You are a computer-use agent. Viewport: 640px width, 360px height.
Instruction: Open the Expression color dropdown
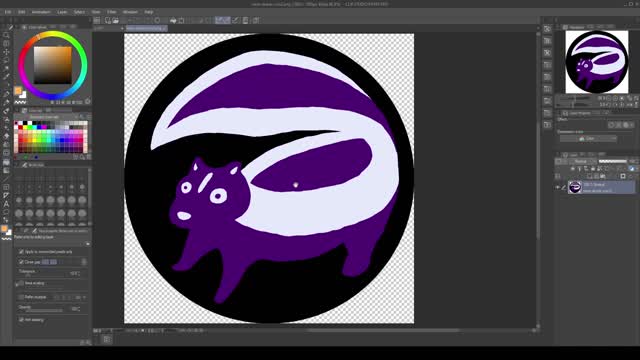click(588, 139)
